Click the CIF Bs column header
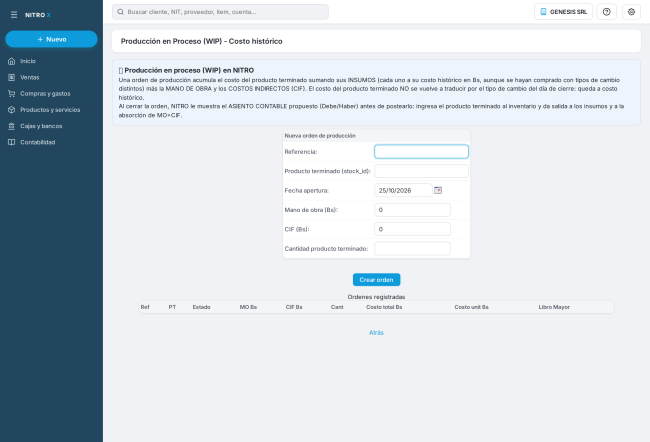 tap(294, 307)
